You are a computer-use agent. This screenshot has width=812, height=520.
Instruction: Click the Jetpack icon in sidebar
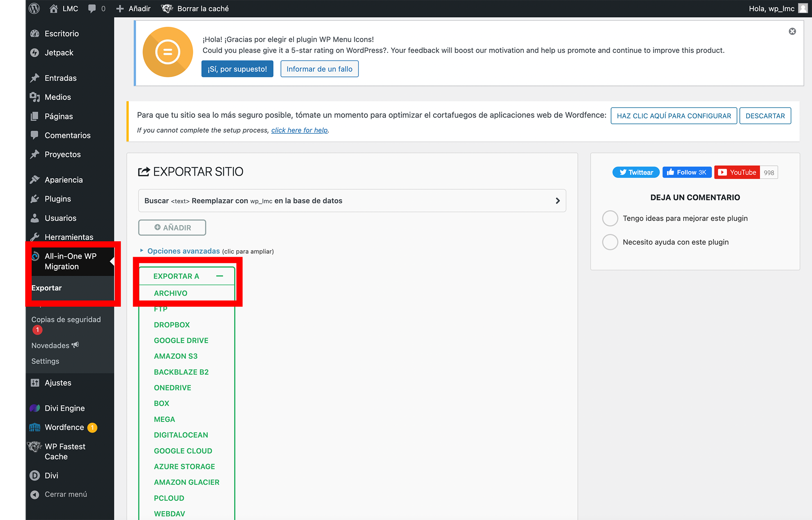pyautogui.click(x=35, y=52)
